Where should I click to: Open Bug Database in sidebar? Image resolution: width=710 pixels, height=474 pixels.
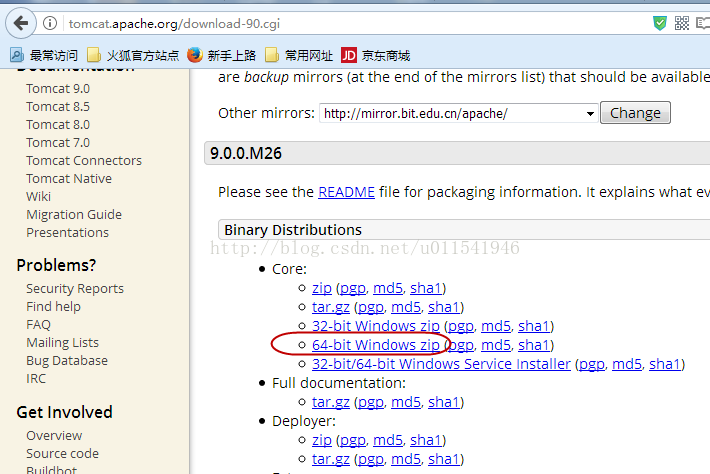click(x=67, y=361)
